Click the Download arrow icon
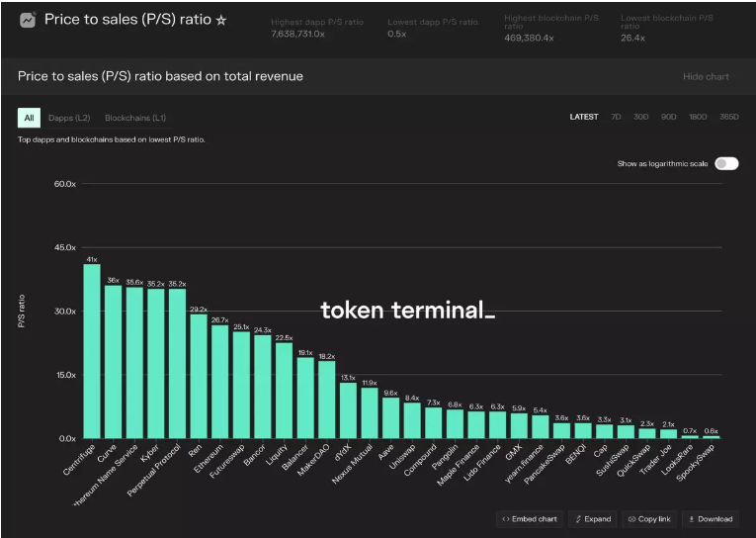 (692, 518)
